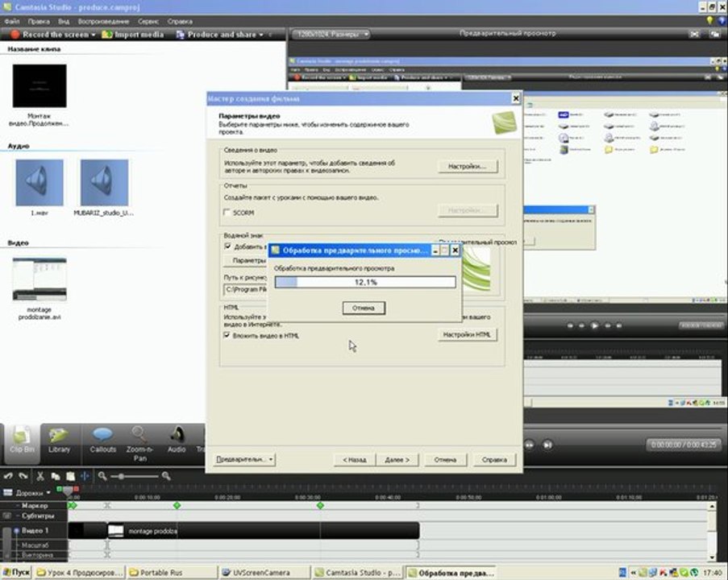Click the zoom out magnifier icon
728x580 pixels.
pyautogui.click(x=102, y=476)
